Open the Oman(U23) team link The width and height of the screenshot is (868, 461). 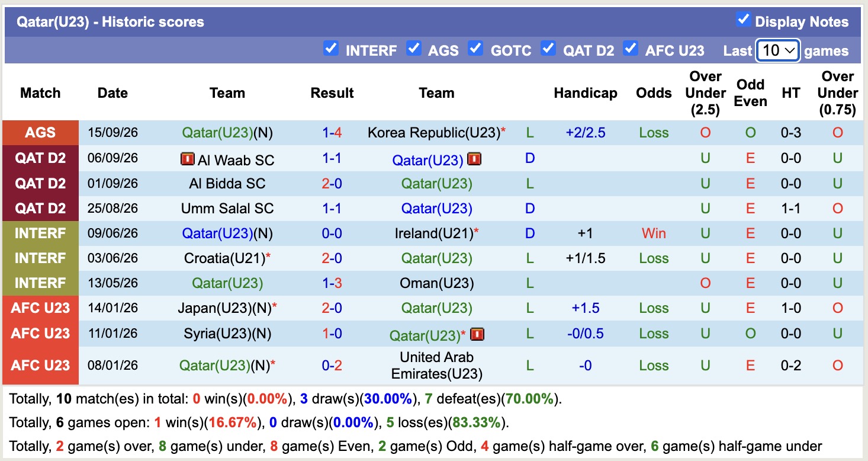[x=437, y=283]
